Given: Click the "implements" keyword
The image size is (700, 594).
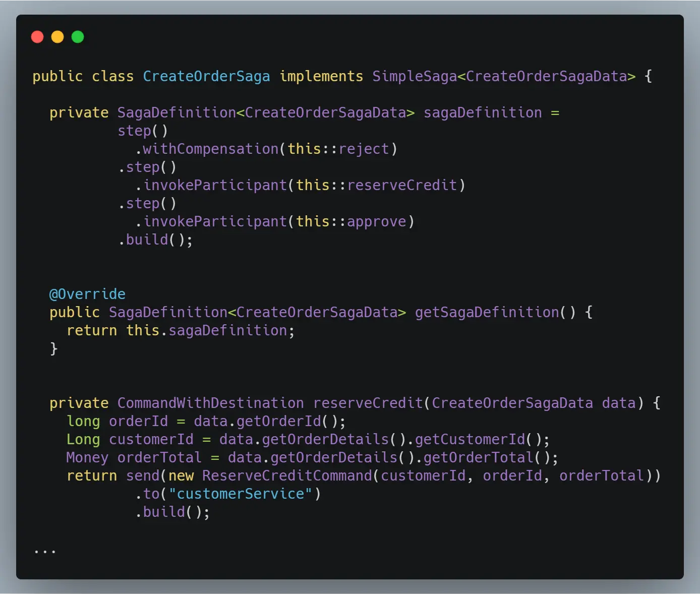Looking at the screenshot, I should pos(321,76).
